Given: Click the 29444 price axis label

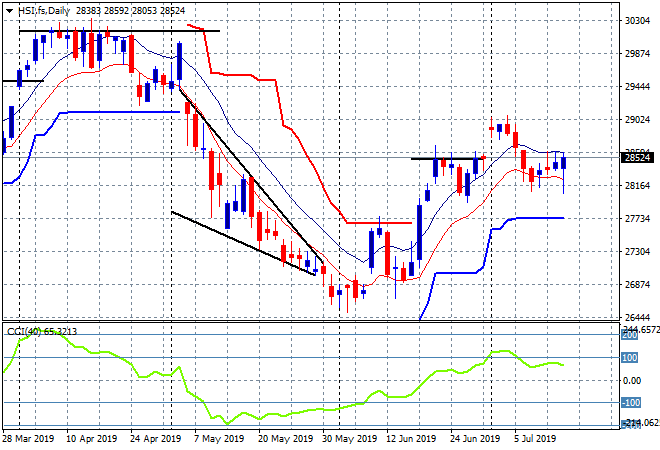Looking at the screenshot, I should point(637,87).
